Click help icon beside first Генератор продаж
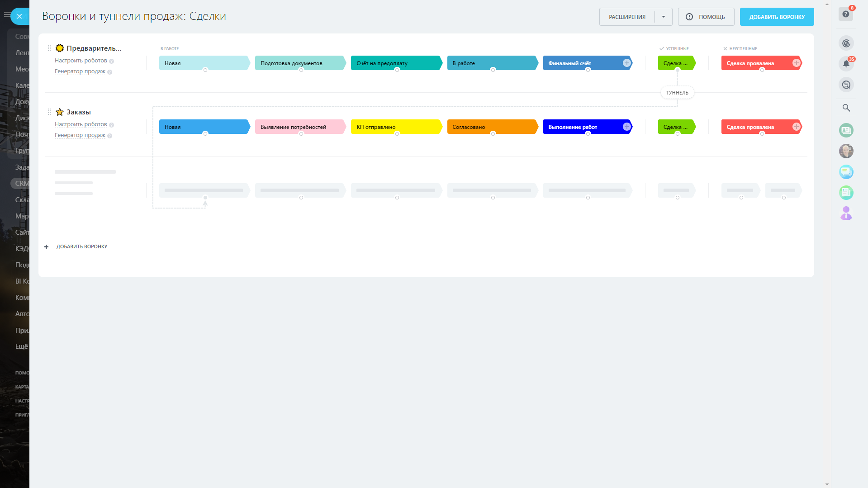The width and height of the screenshot is (868, 488). pos(109,72)
